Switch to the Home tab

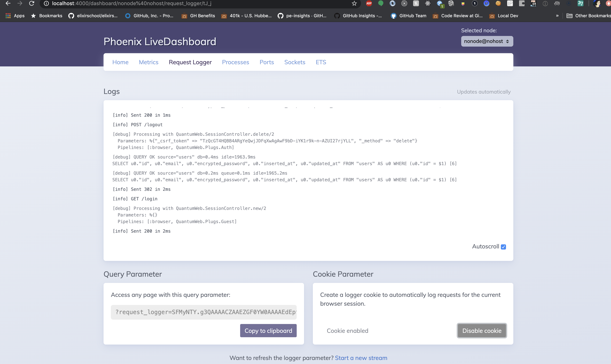point(120,62)
